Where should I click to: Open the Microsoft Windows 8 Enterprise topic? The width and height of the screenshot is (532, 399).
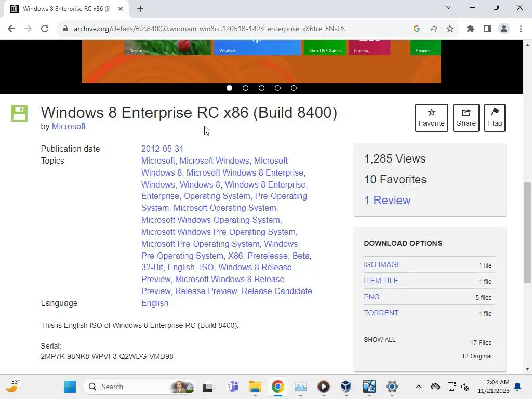tap(245, 172)
